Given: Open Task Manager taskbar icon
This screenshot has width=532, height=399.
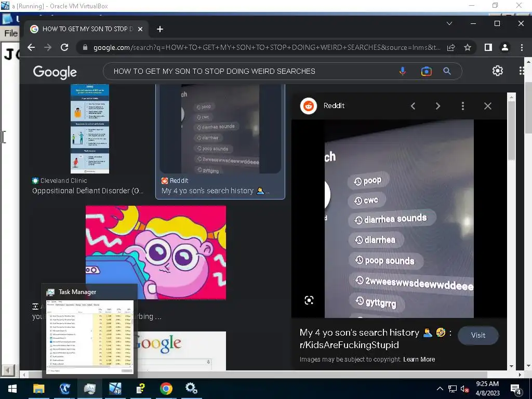Looking at the screenshot, I should pos(90,389).
